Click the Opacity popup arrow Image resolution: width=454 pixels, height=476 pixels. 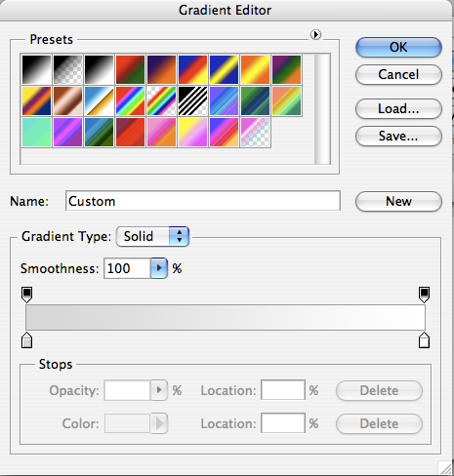(x=159, y=390)
